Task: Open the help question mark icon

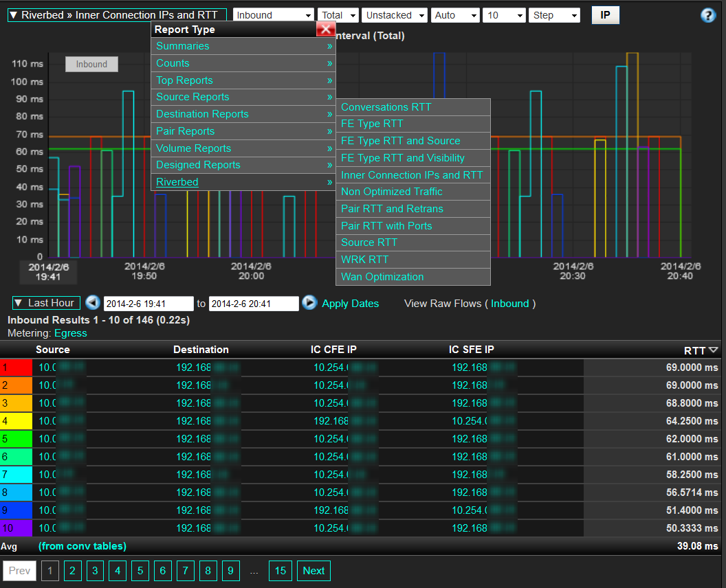Action: click(x=708, y=16)
